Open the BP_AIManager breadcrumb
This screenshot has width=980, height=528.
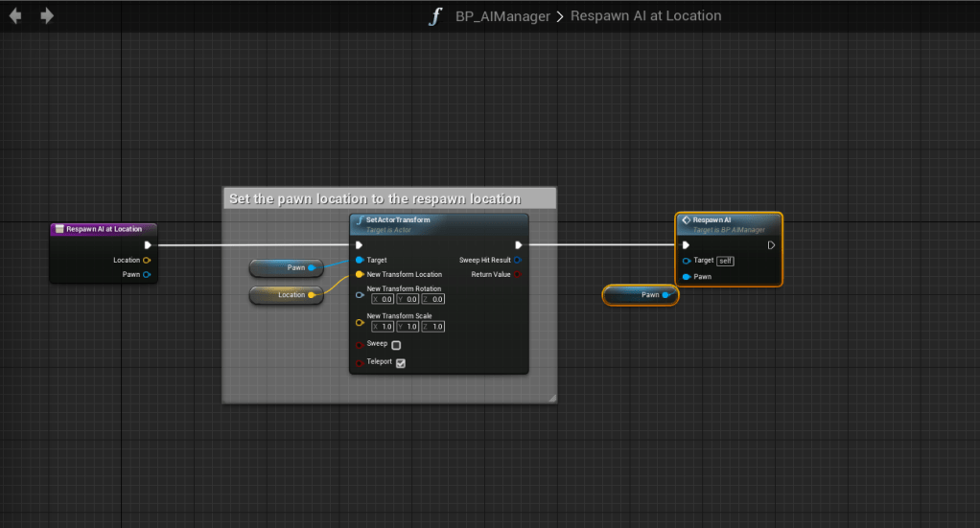point(503,16)
